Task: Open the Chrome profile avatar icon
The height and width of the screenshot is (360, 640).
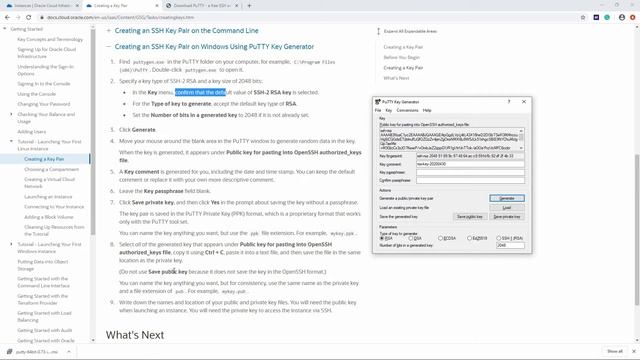Action: tap(622, 18)
